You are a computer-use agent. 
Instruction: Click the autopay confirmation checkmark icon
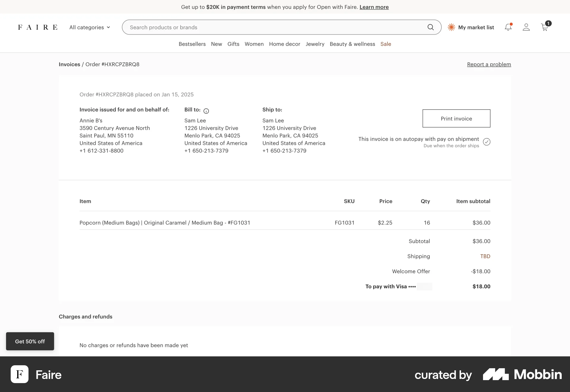(x=487, y=142)
